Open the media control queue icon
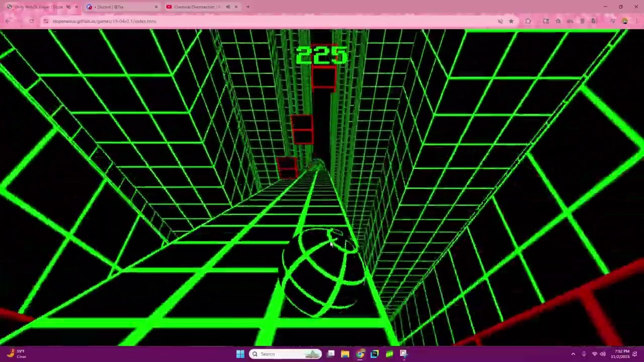 tap(612, 21)
